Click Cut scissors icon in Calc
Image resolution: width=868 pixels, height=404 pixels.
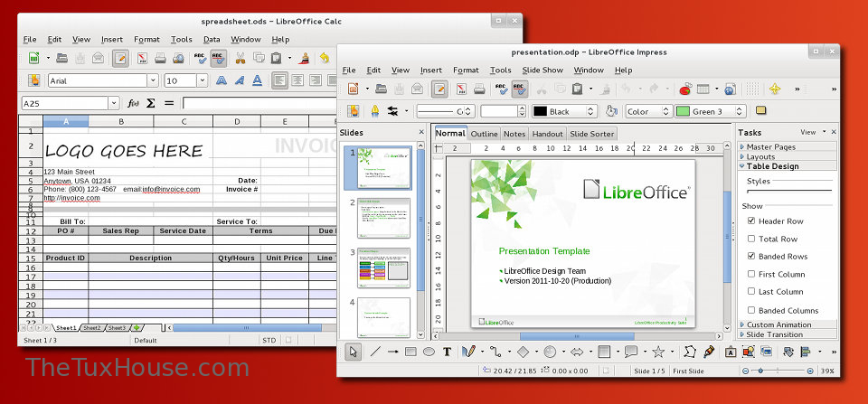pyautogui.click(x=241, y=58)
